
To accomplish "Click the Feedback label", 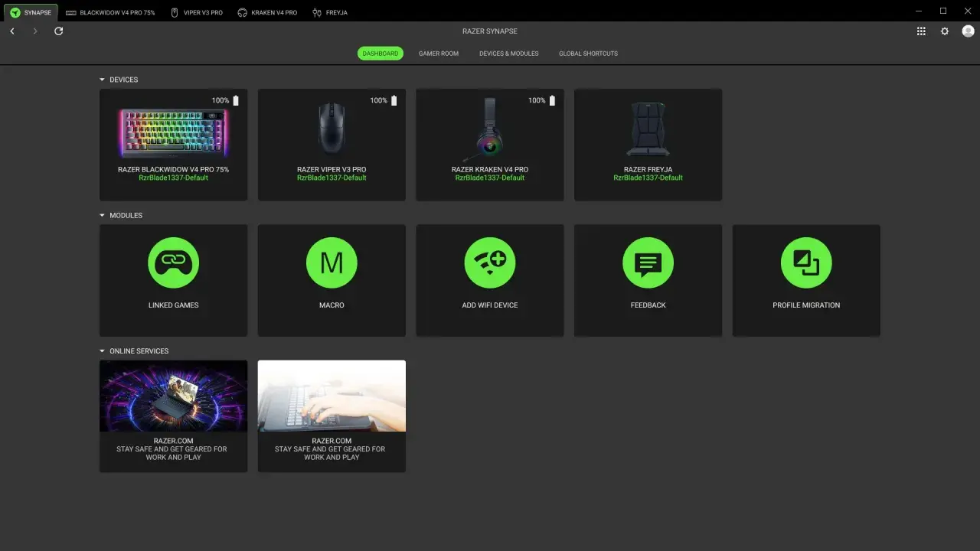I will pos(648,305).
